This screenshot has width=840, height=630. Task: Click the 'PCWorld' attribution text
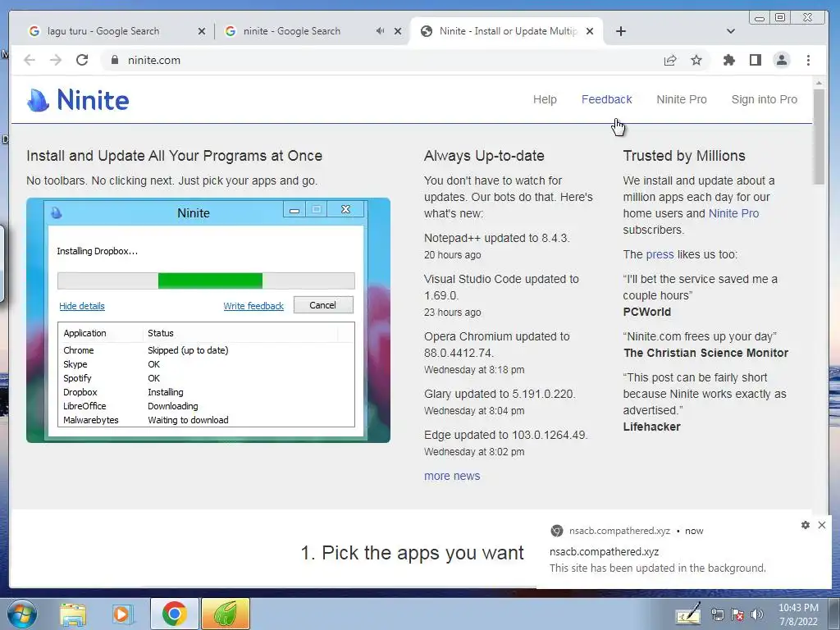(x=646, y=312)
